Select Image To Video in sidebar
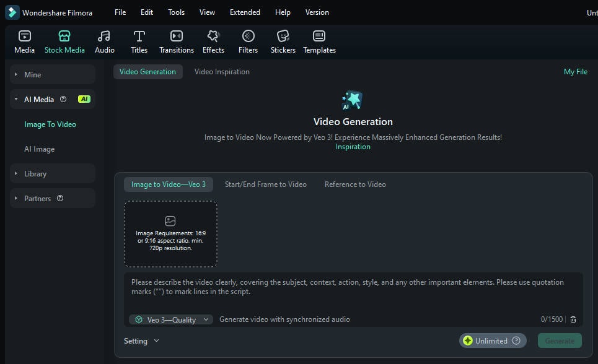Viewport: 598px width, 364px height. (x=50, y=124)
